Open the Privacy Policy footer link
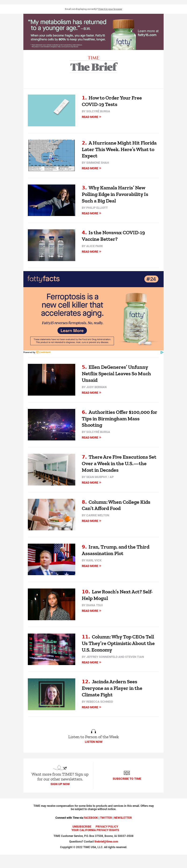The height and width of the screenshot is (868, 187). pos(107,827)
